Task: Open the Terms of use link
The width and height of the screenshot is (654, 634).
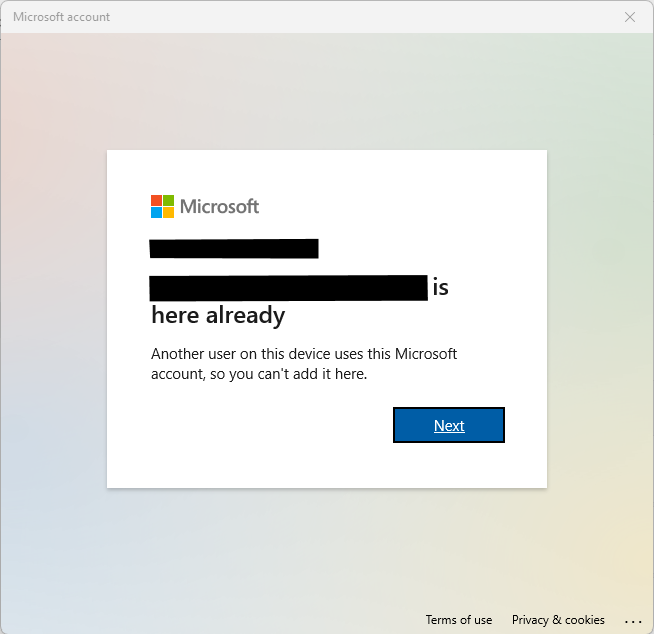Action: point(458,620)
